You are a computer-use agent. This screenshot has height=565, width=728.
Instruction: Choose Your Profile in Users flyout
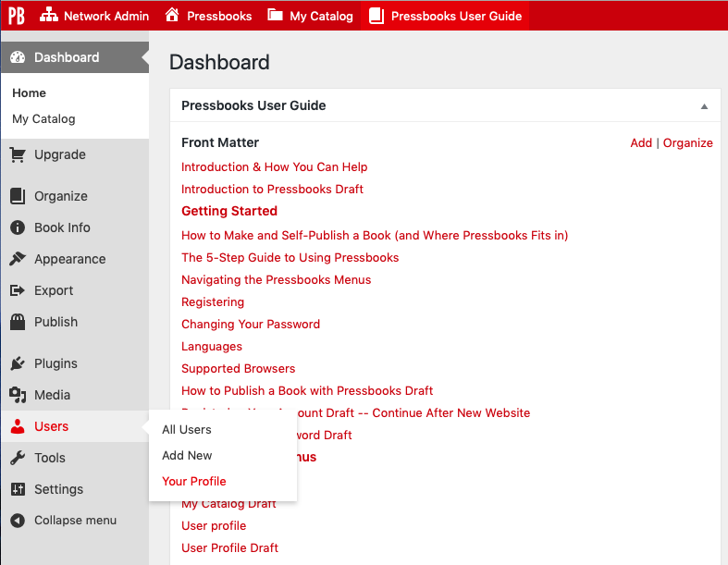pyautogui.click(x=194, y=481)
